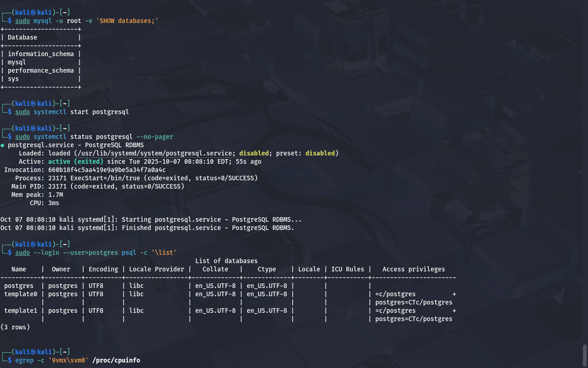Click the Invocation ID hash value

[107, 170]
